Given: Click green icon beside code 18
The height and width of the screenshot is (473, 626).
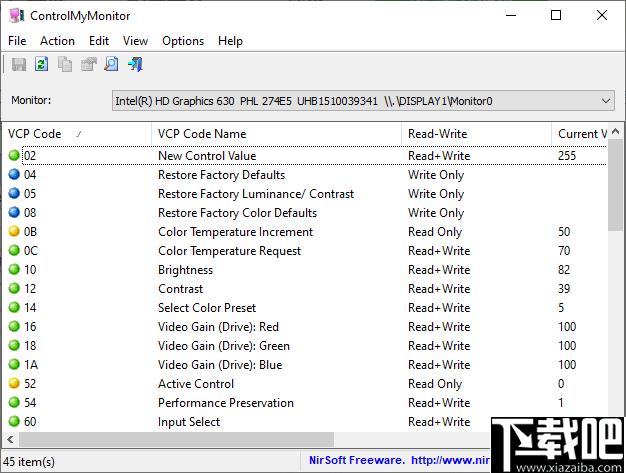Looking at the screenshot, I should pyautogui.click(x=14, y=345).
